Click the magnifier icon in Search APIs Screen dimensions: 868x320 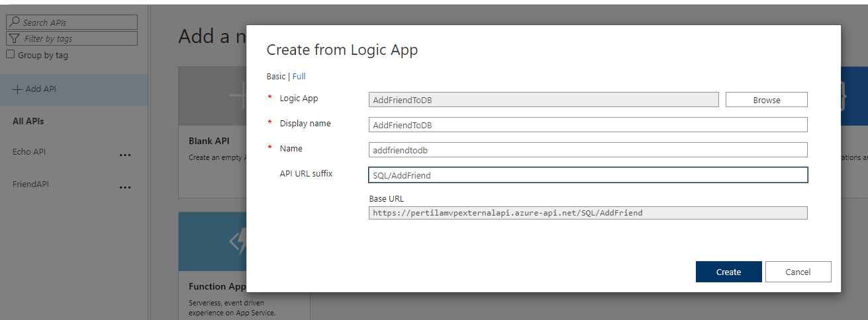pos(15,22)
